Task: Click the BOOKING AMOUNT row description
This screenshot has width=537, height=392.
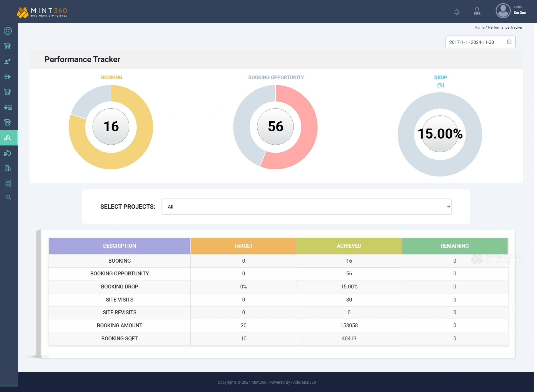Action: 120,325
